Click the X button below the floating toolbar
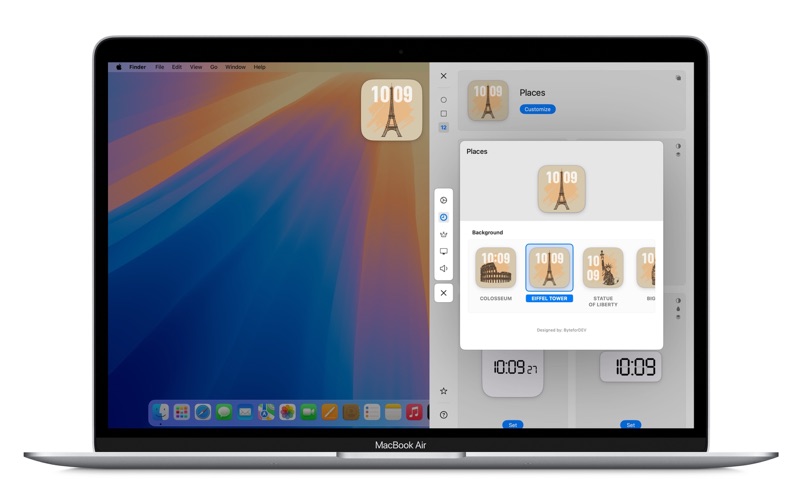 443,293
